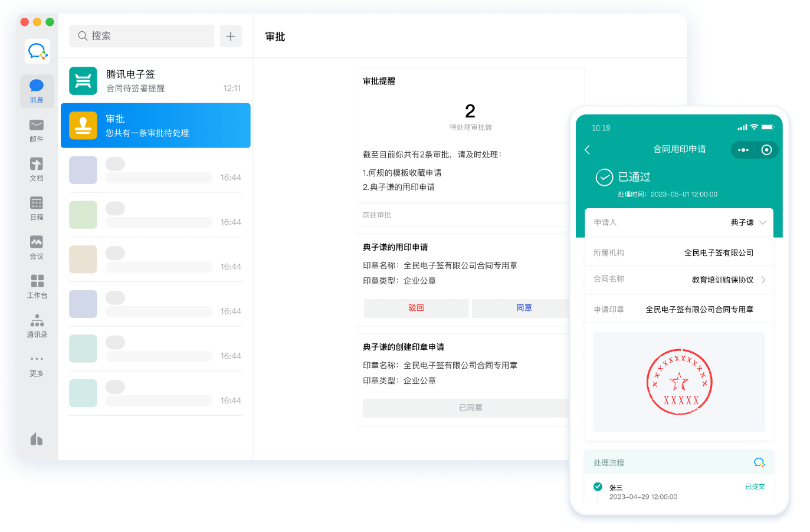810x532 pixels.
Task: Click the 典子谦的创建印章申请 card title
Action: pyautogui.click(x=404, y=347)
